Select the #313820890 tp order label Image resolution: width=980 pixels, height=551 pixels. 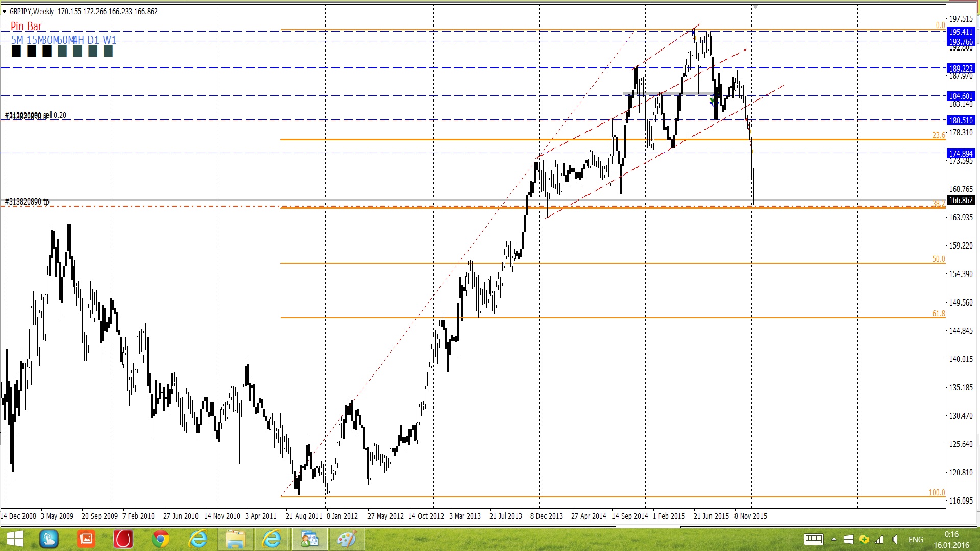(x=27, y=202)
